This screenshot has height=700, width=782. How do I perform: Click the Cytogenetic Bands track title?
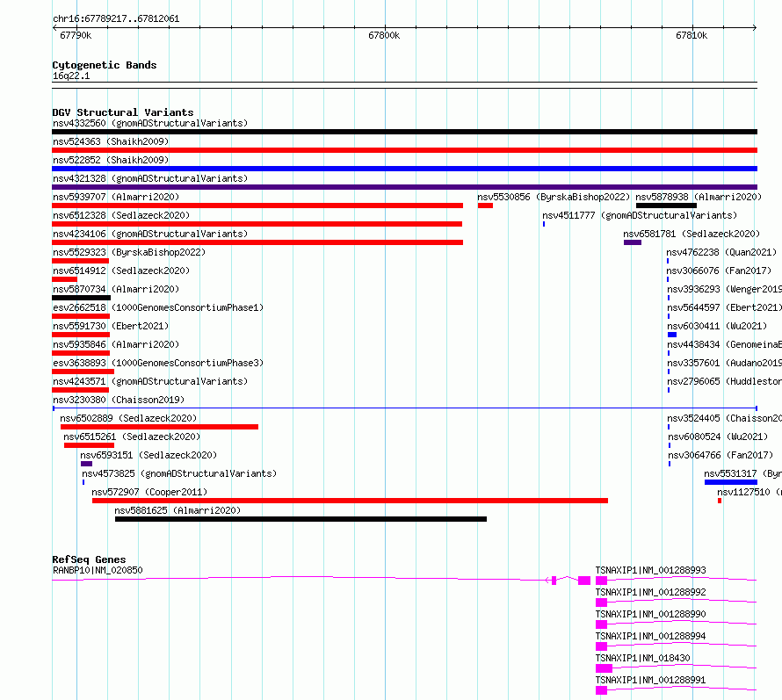[x=105, y=65]
